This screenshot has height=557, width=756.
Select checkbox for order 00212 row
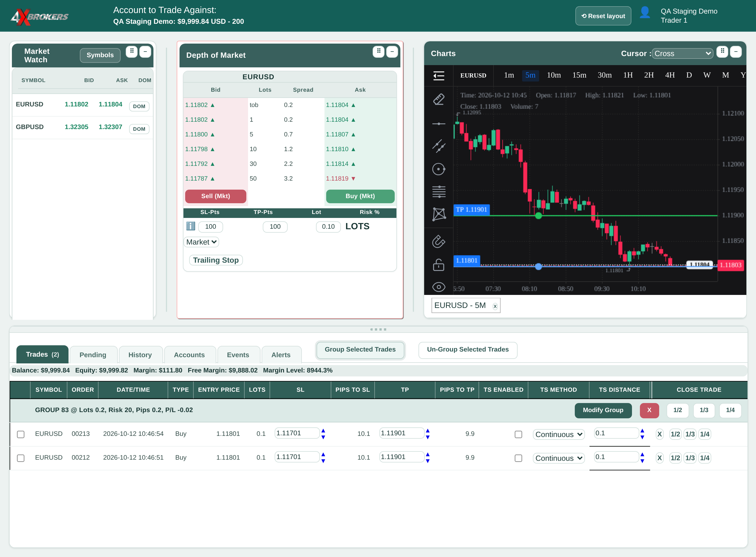click(x=21, y=458)
